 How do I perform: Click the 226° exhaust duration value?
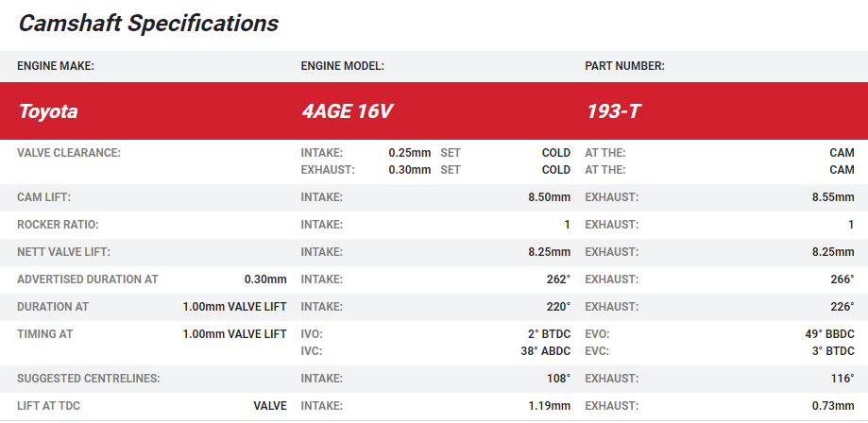coord(841,307)
